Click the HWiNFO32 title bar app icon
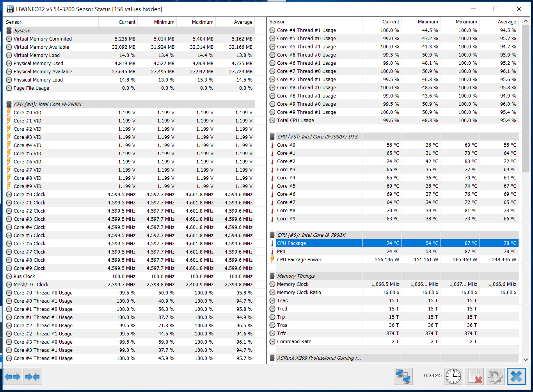The image size is (533, 392). point(10,9)
